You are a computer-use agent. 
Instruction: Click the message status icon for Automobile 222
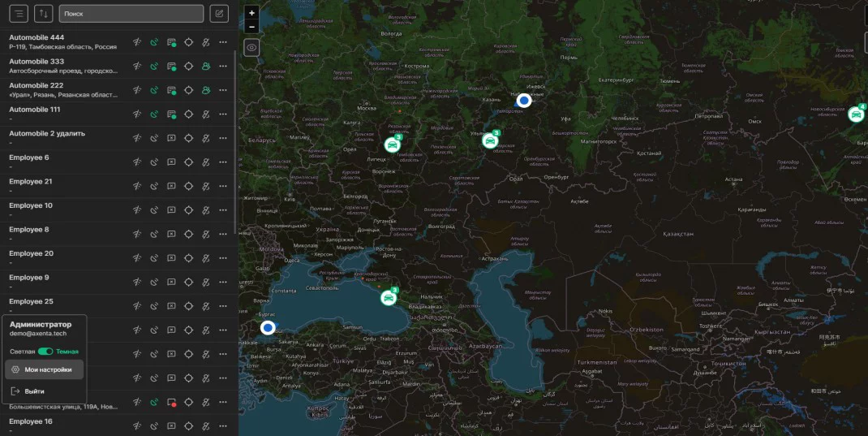(x=172, y=90)
